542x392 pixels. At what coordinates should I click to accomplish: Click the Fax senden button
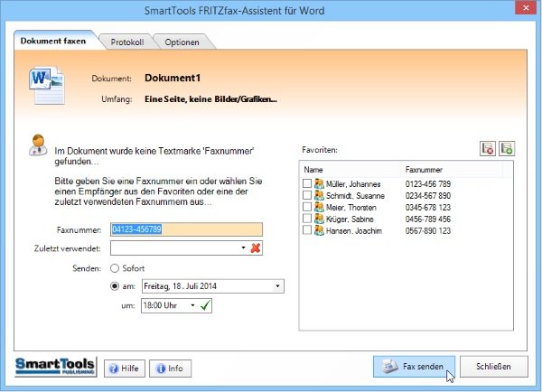[414, 367]
